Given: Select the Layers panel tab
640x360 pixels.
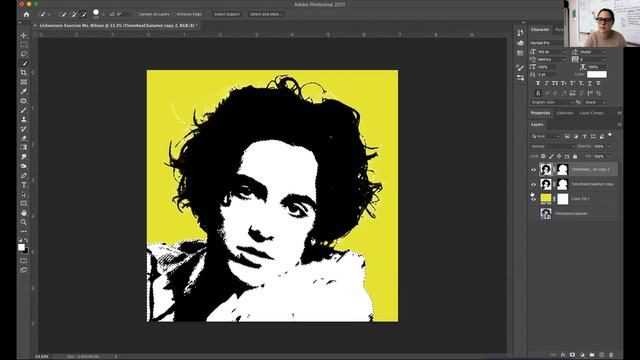Looking at the screenshot, I should pyautogui.click(x=537, y=124).
